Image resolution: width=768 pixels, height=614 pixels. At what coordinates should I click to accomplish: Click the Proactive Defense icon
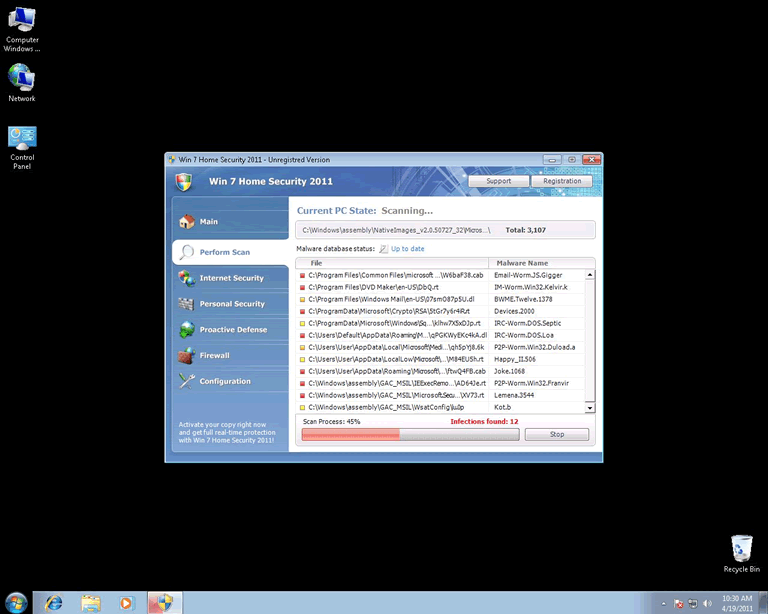[x=186, y=330]
